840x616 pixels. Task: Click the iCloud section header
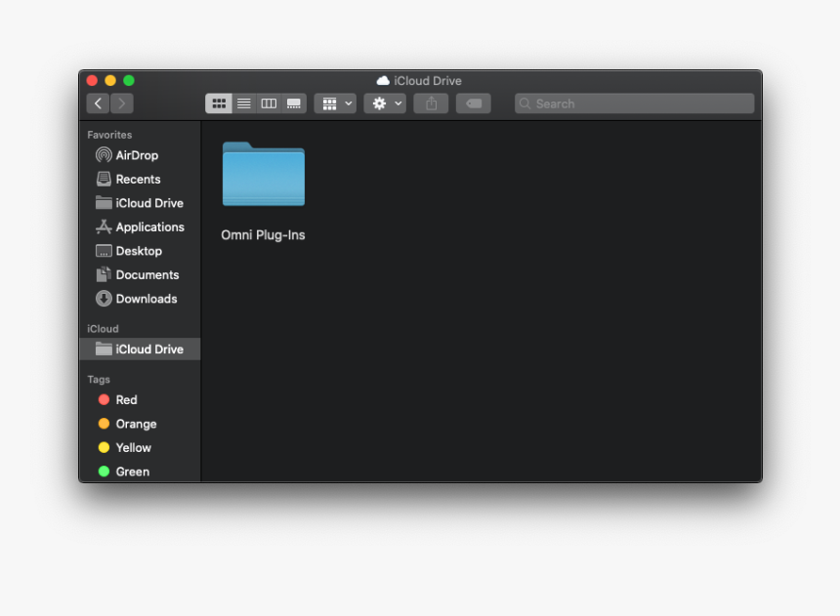pyautogui.click(x=103, y=329)
